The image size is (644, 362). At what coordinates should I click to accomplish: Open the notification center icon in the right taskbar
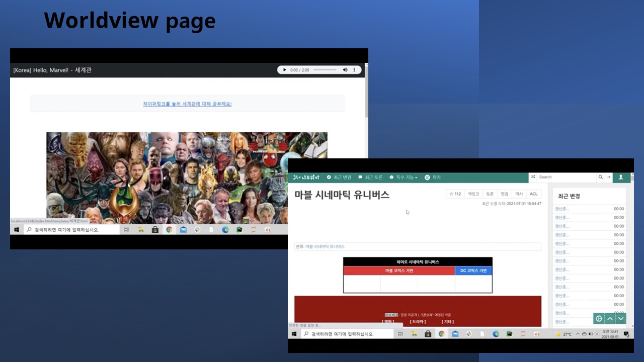(627, 334)
